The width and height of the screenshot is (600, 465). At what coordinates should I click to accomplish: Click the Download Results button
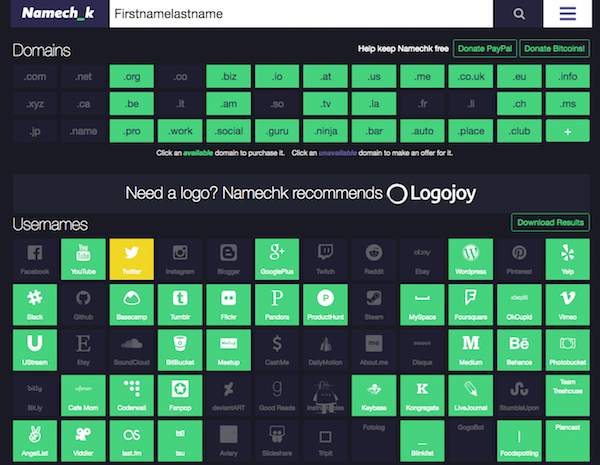[x=550, y=222]
